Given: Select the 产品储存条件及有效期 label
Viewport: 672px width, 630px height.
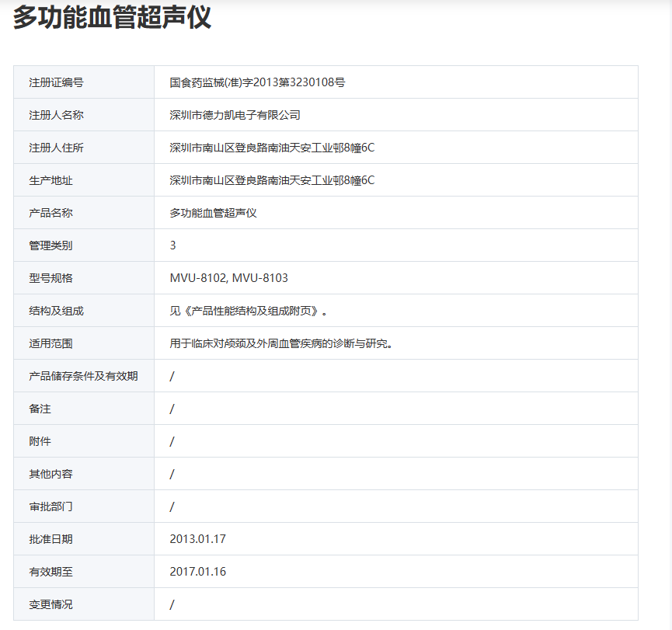Looking at the screenshot, I should tap(83, 376).
